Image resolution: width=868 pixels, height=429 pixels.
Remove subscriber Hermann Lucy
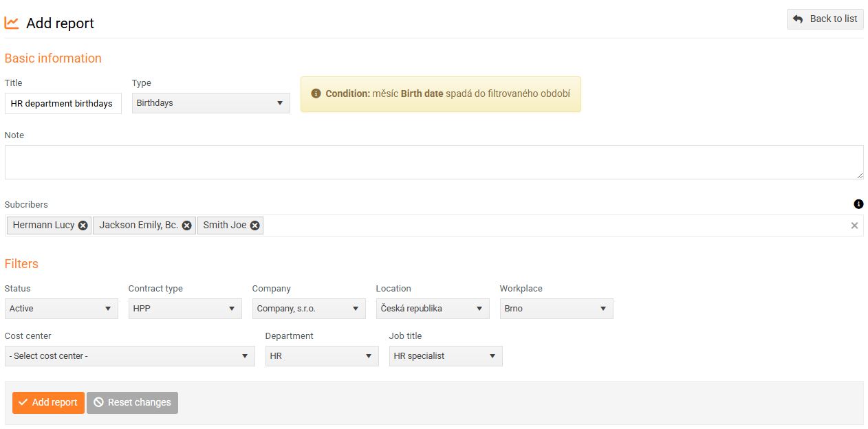click(83, 225)
